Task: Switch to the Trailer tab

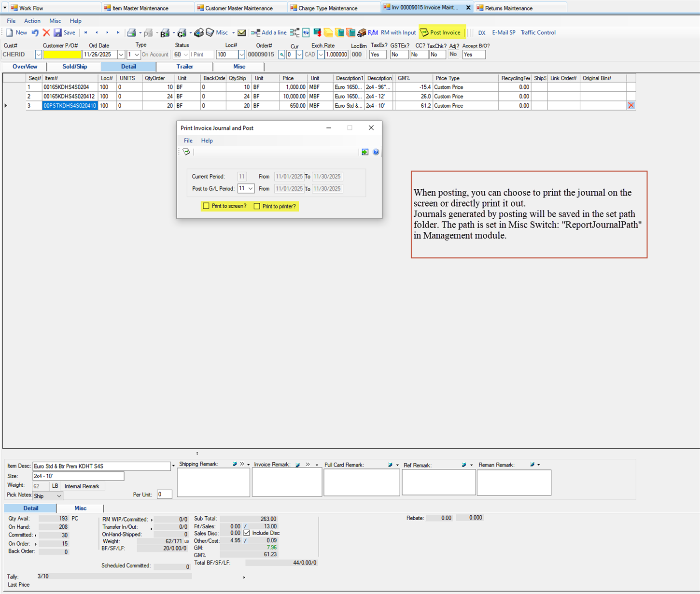Action: click(x=184, y=67)
